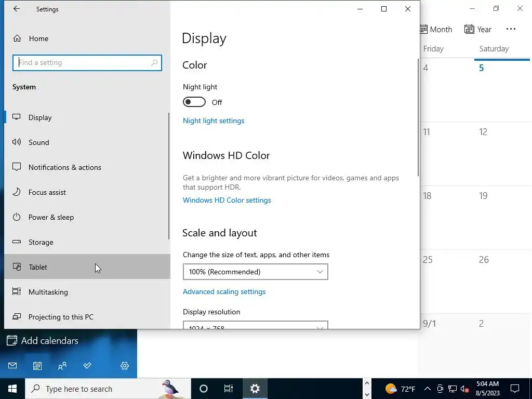Image resolution: width=532 pixels, height=399 pixels.
Task: Click the Projecting to this PC icon
Action: [x=17, y=316]
